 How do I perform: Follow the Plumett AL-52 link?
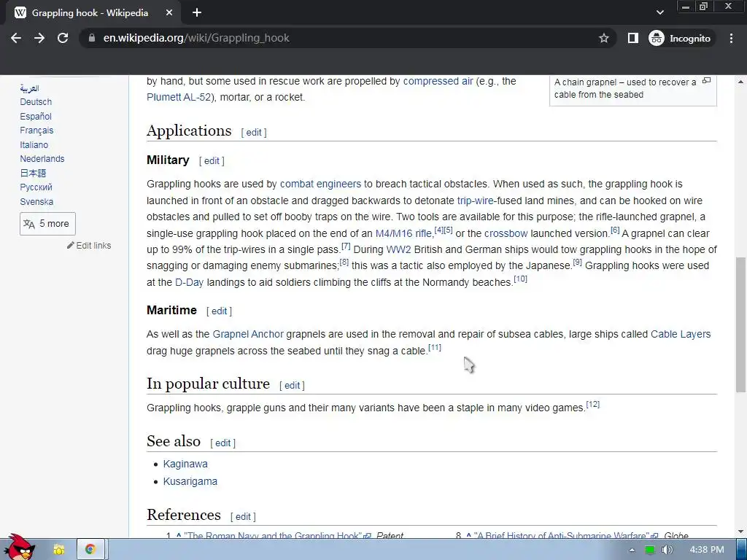pos(179,97)
